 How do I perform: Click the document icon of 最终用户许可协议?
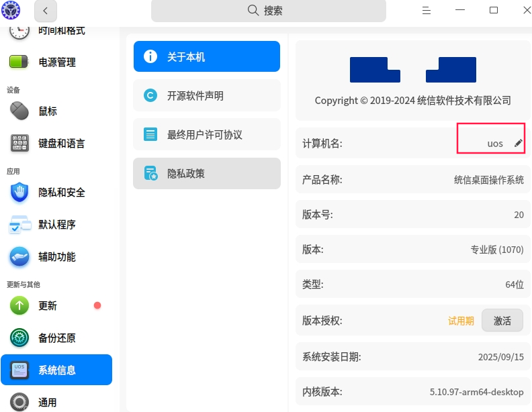pyautogui.click(x=150, y=134)
